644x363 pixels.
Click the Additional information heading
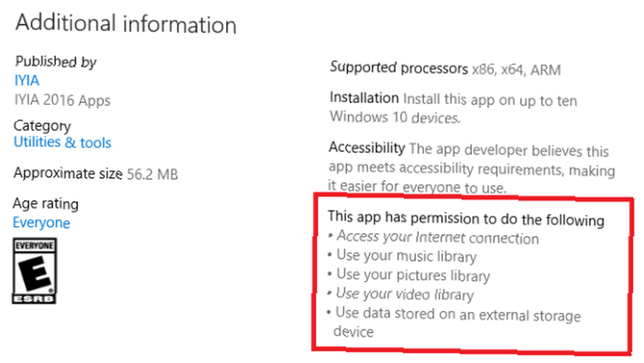(x=126, y=23)
